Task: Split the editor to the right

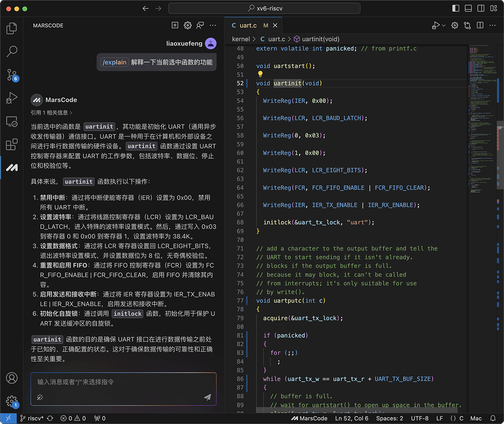Action: coord(480,25)
